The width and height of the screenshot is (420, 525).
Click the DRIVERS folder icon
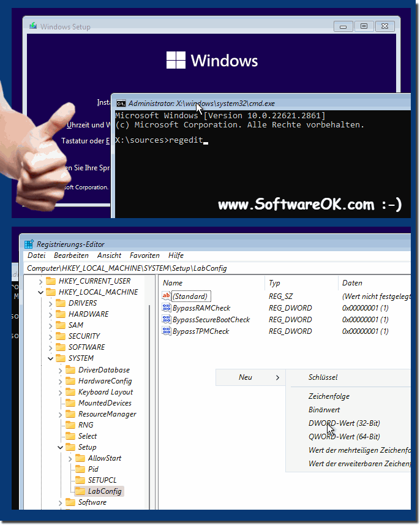coord(61,303)
